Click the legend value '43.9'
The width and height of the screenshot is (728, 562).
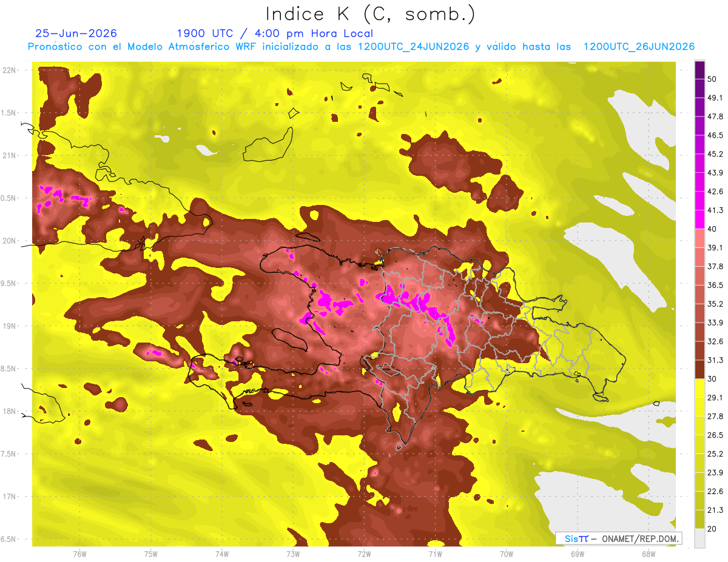[x=715, y=173]
